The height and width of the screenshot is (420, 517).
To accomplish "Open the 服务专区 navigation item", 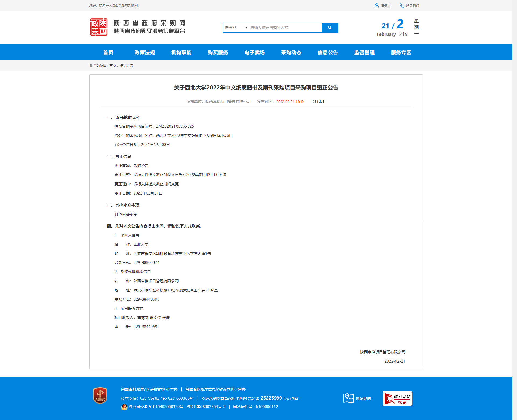I will tap(401, 53).
